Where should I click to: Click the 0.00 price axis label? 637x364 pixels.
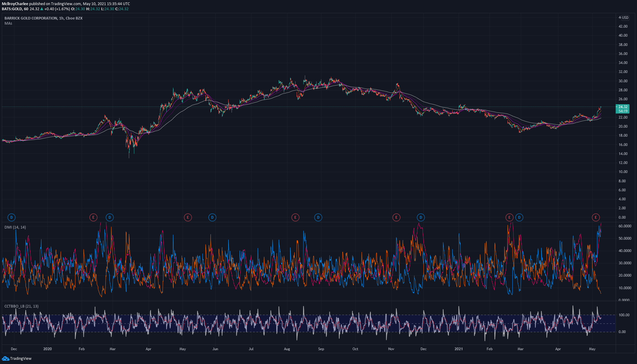(622, 217)
